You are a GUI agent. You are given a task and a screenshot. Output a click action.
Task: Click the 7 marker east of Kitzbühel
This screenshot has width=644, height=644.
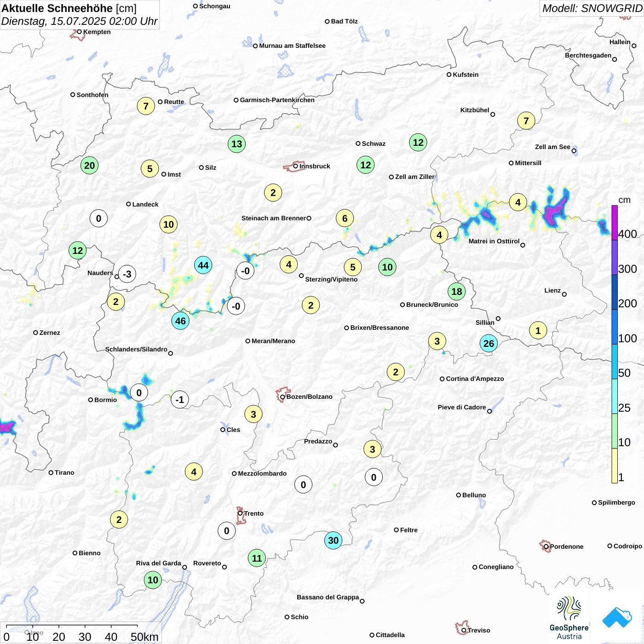click(x=526, y=121)
